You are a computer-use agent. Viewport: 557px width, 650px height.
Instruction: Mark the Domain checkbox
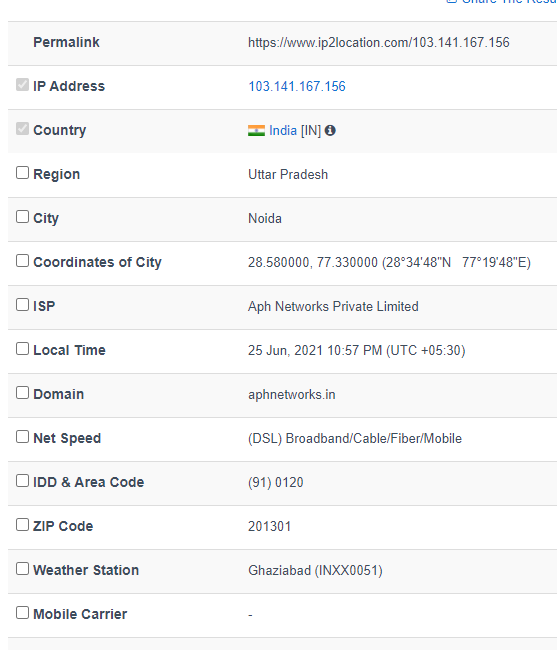pos(22,393)
